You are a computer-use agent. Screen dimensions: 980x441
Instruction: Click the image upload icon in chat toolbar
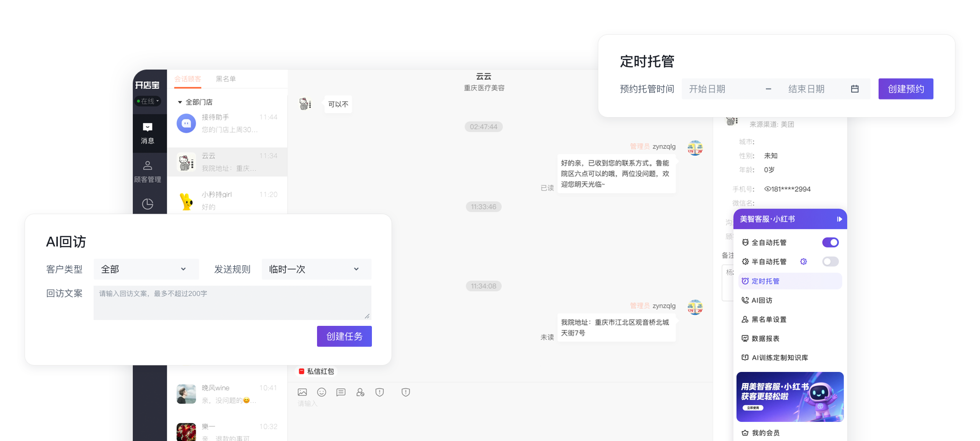302,392
